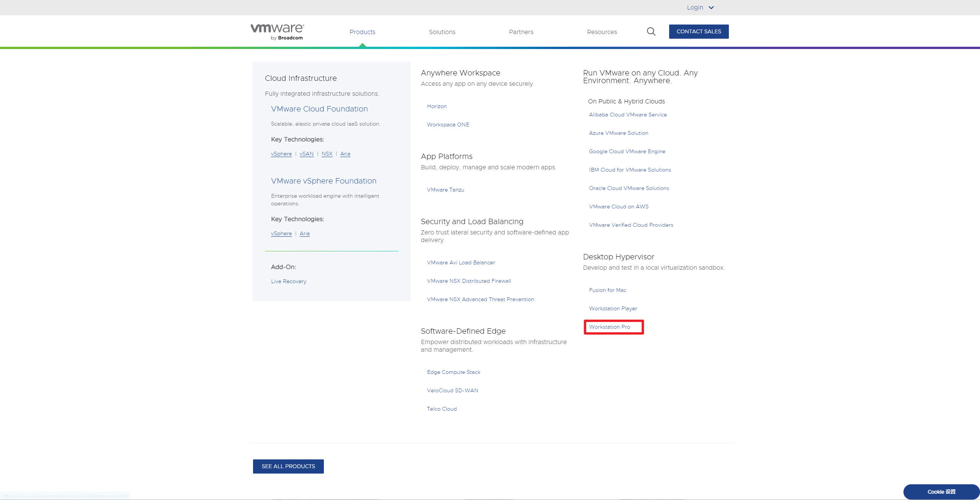The width and height of the screenshot is (980, 500).
Task: Open Alibaba Cloud VMware Service link
Action: click(x=628, y=115)
